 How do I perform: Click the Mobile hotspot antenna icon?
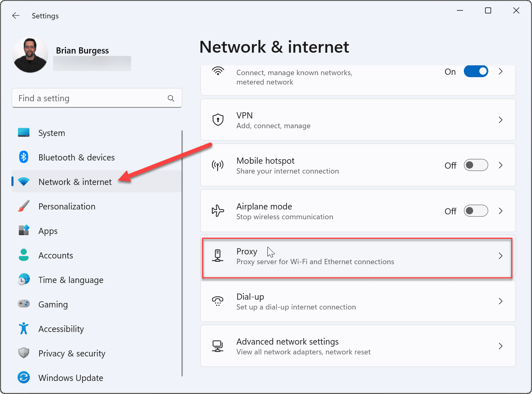218,165
